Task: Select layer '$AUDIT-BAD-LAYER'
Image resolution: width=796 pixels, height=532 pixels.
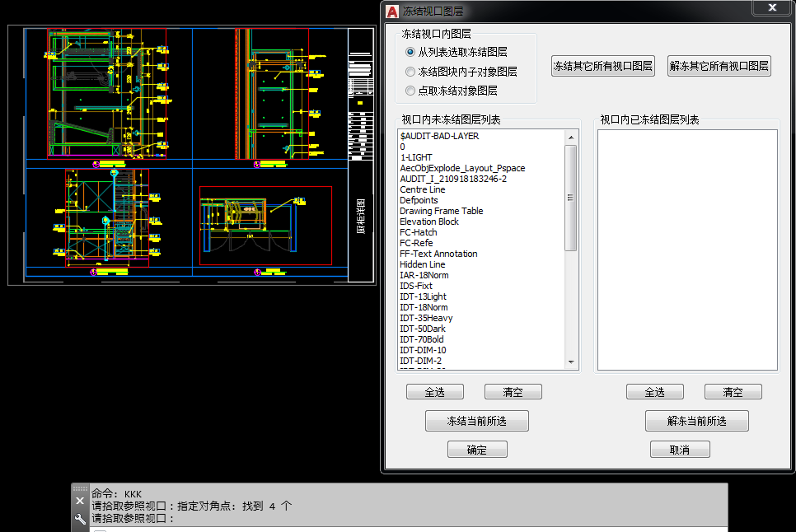Action: pyautogui.click(x=482, y=136)
